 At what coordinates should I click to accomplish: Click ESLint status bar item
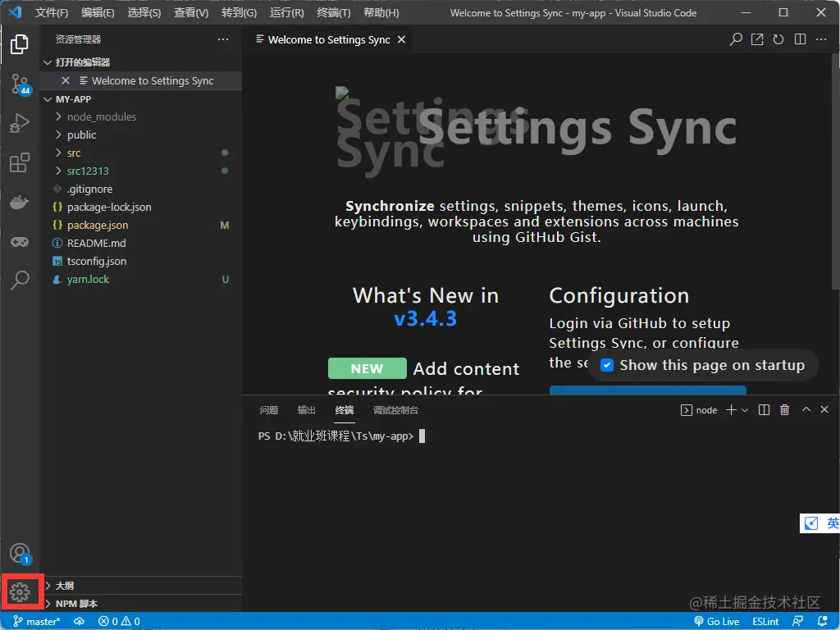coord(765,622)
